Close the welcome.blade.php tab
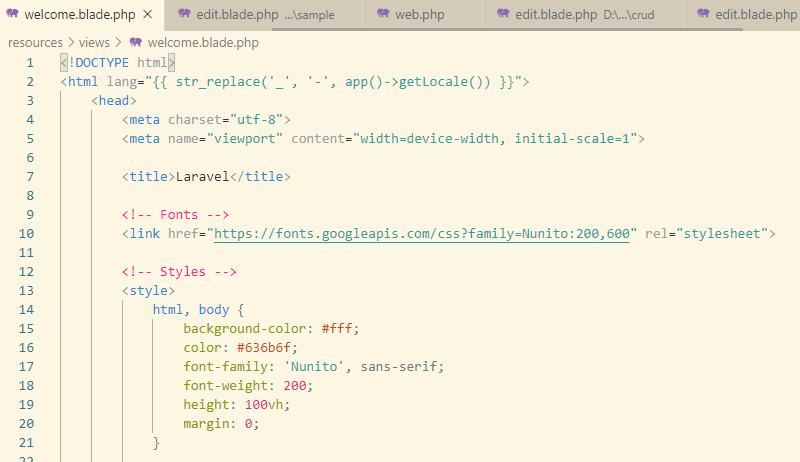Screen dimensions: 800x462 point(147,15)
